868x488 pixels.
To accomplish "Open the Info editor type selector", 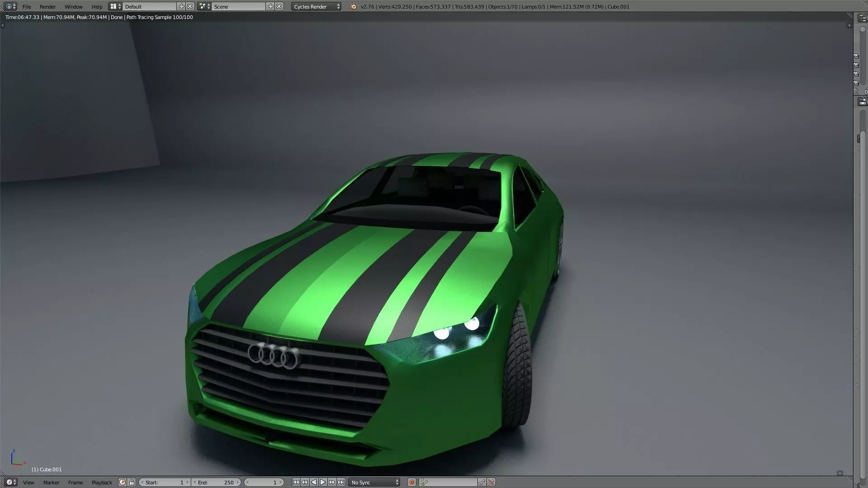I will click(11, 6).
